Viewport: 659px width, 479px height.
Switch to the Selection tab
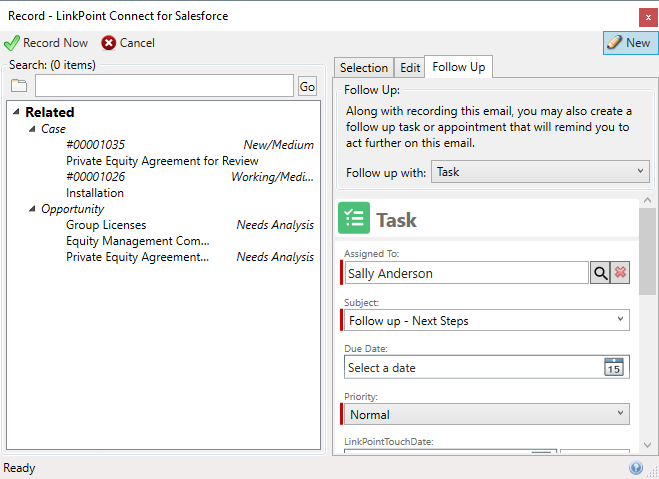click(364, 68)
